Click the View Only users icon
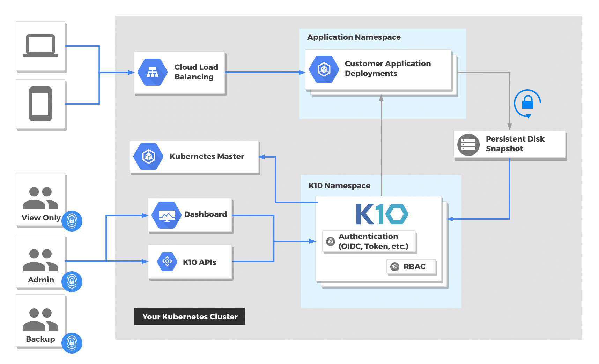Viewport: 599px width, 364px height. pyautogui.click(x=40, y=198)
